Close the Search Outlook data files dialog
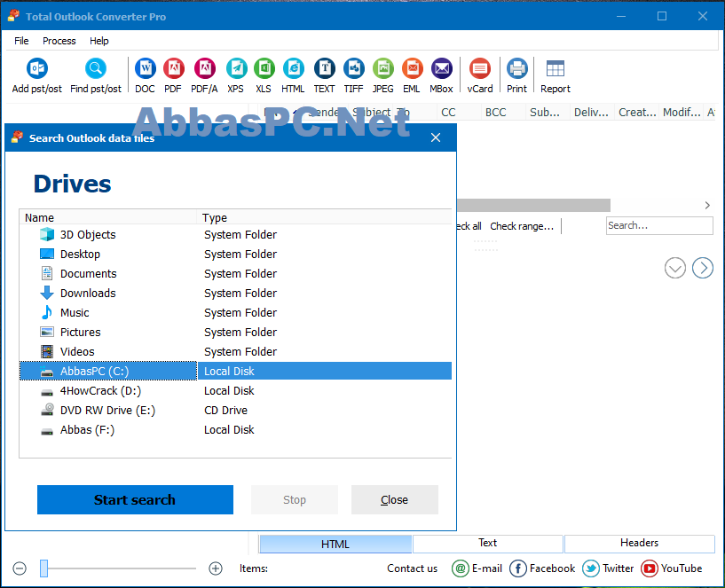725x588 pixels. tap(436, 137)
